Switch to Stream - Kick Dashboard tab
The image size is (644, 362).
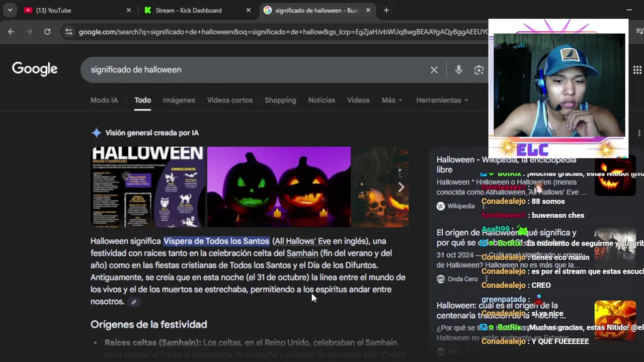pos(197,10)
